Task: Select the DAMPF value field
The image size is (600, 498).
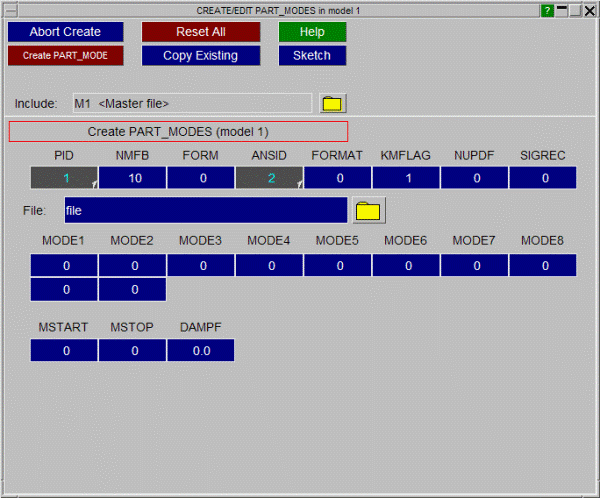Action: (x=200, y=351)
